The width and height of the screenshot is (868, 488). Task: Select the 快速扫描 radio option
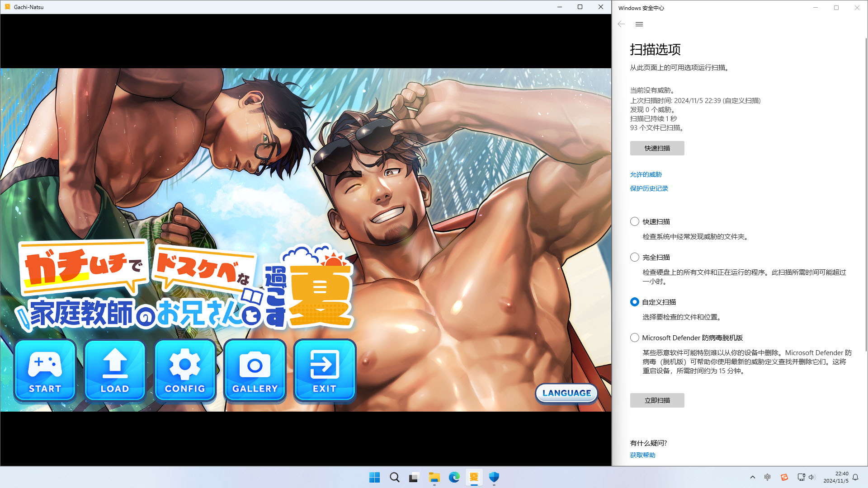(635, 221)
